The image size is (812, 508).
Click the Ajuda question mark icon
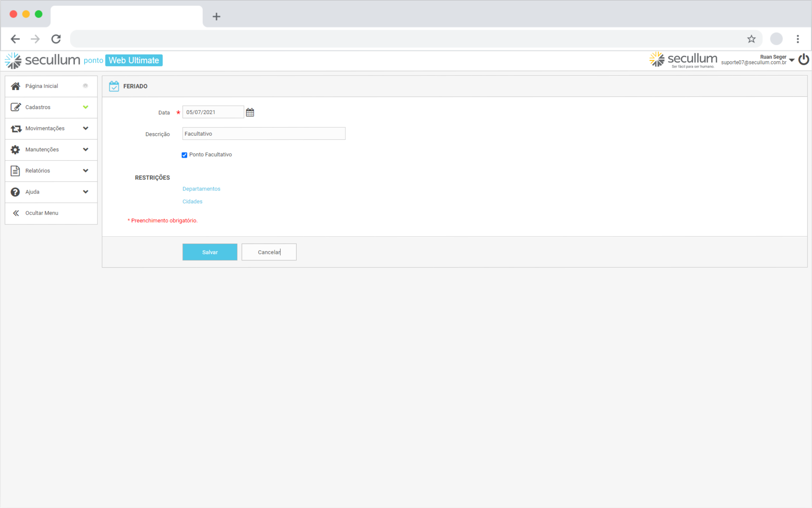pos(16,192)
